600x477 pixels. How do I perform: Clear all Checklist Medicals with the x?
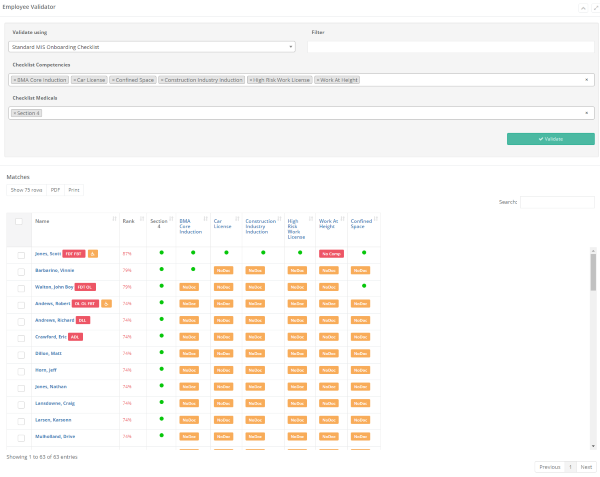coord(586,113)
